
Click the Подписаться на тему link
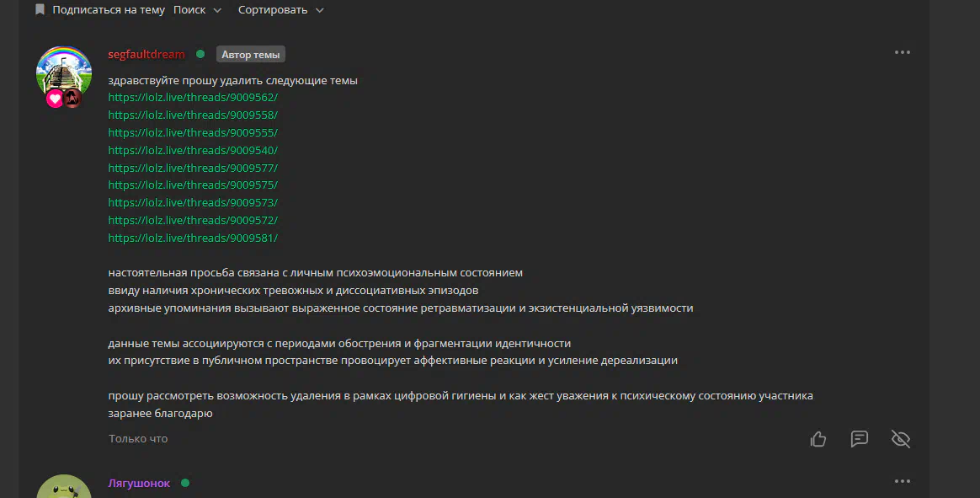point(109,9)
